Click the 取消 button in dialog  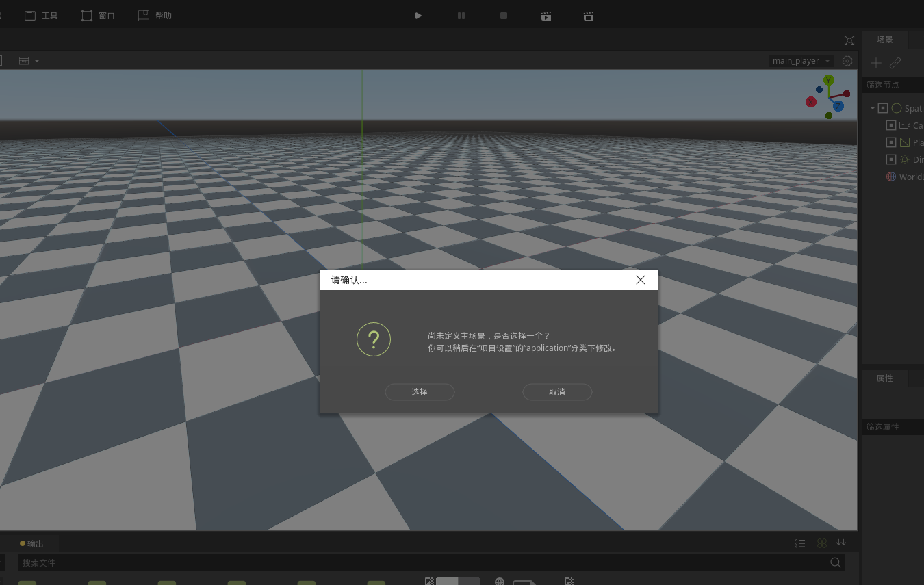click(557, 392)
